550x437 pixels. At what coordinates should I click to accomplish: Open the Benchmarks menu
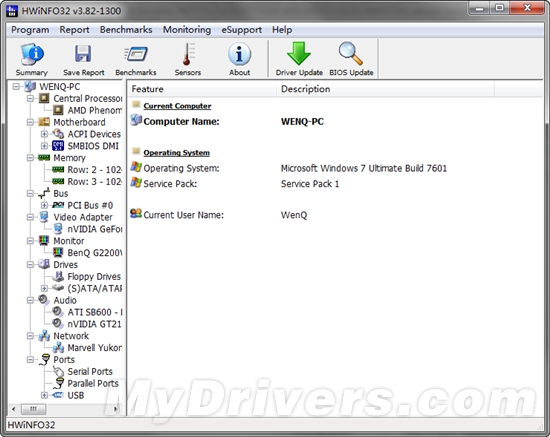coord(126,30)
